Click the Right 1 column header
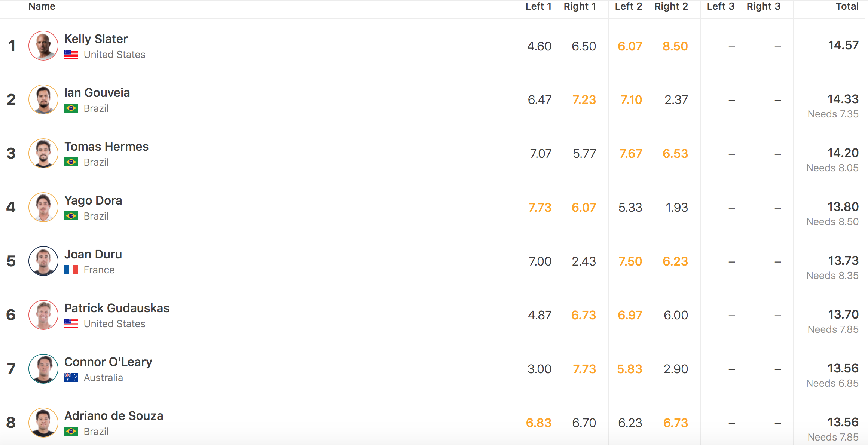The height and width of the screenshot is (445, 868). pyautogui.click(x=580, y=6)
